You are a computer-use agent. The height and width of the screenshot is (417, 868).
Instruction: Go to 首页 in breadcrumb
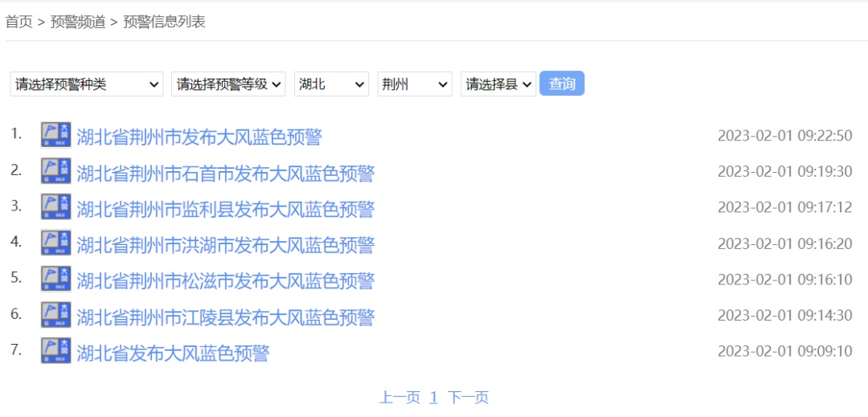point(18,22)
